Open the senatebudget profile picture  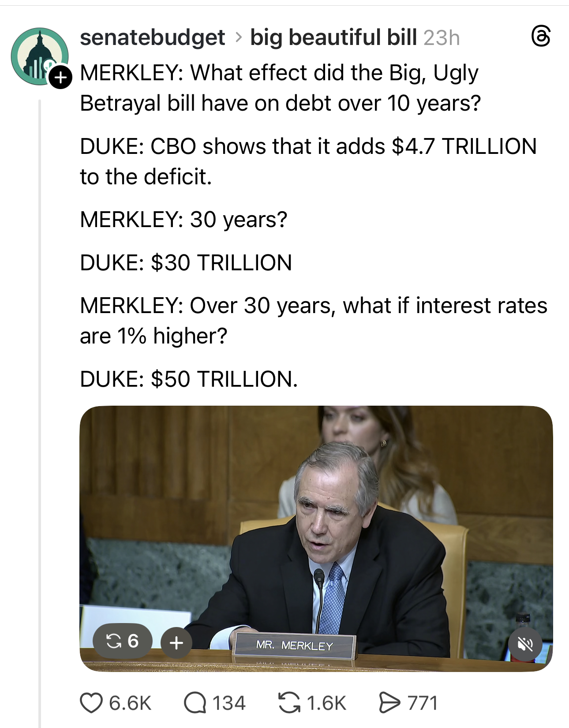[39, 56]
